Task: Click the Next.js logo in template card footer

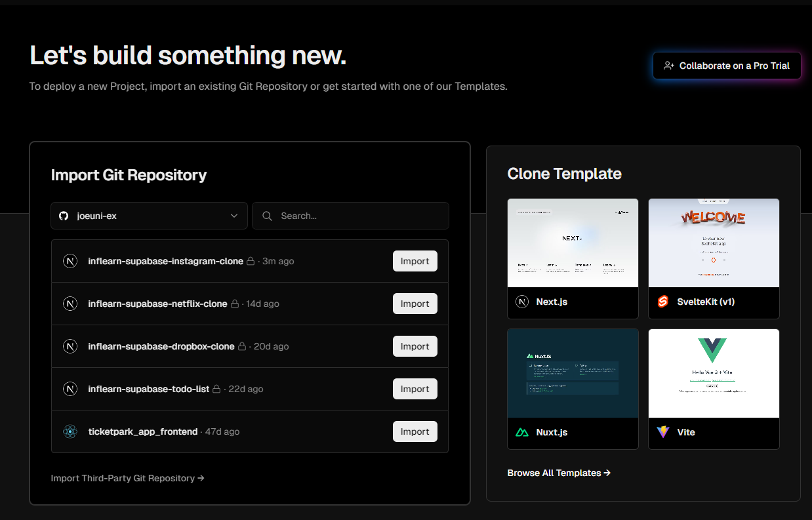Action: pyautogui.click(x=522, y=302)
